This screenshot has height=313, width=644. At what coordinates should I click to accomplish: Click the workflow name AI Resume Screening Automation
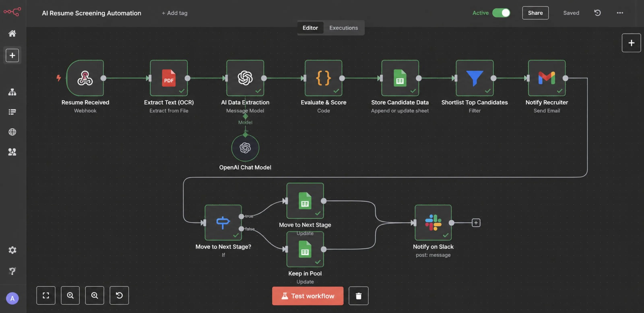[x=91, y=13]
